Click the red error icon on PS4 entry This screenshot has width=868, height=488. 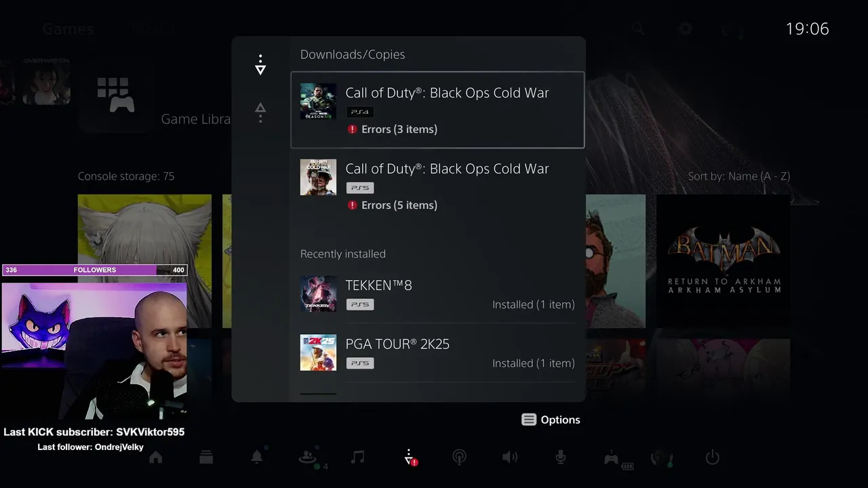tap(352, 129)
